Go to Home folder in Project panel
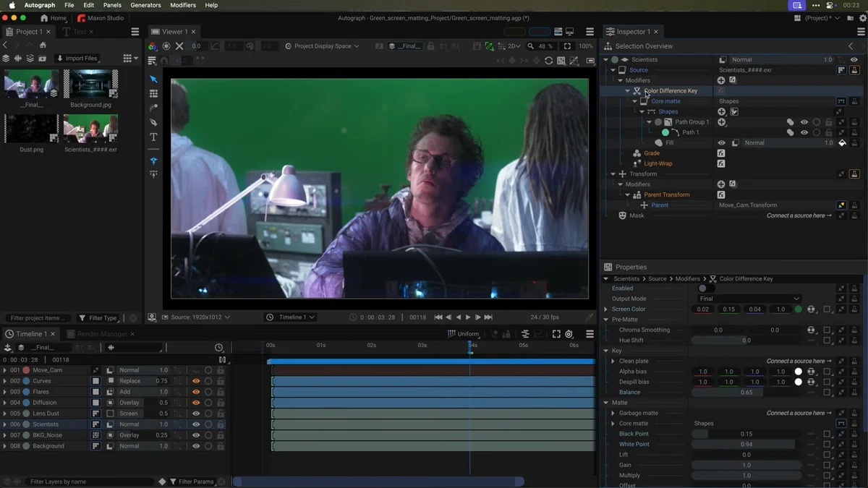868x488 pixels. pos(43,46)
